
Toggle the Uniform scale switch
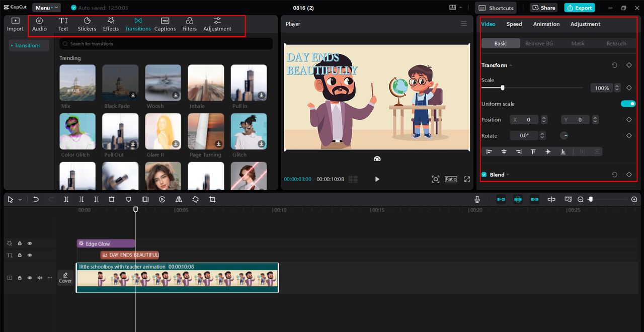(x=628, y=104)
